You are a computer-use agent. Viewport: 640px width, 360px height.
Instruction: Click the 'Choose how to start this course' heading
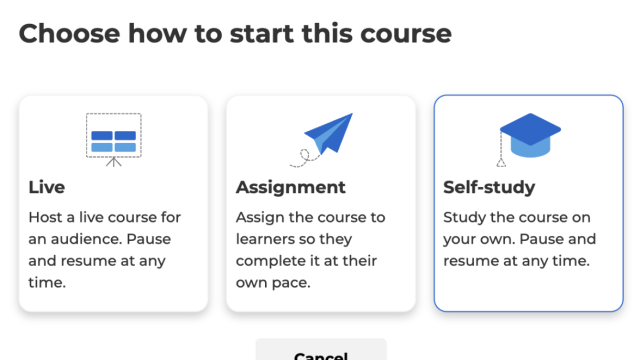click(235, 33)
